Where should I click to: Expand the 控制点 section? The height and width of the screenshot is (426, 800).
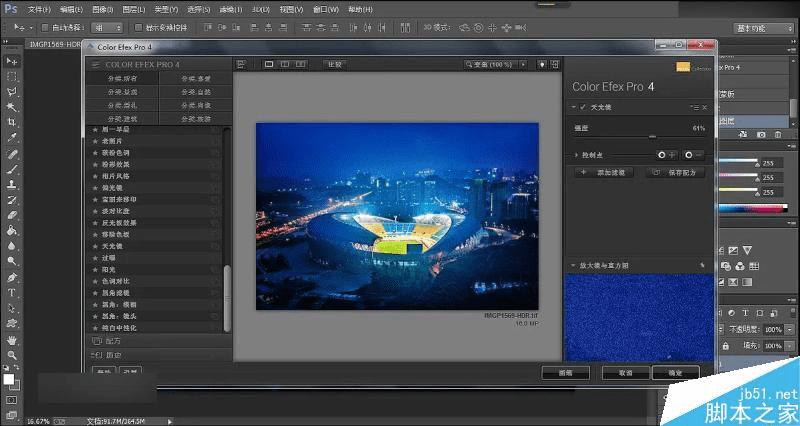[x=576, y=155]
